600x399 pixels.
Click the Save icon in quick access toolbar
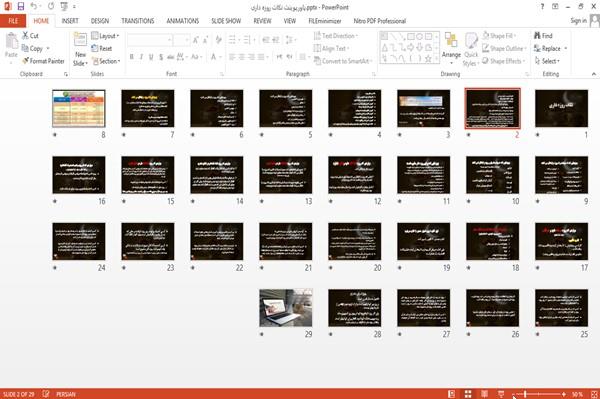[21, 6]
